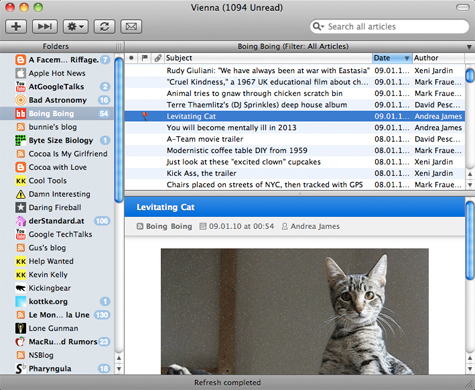Click Boing Boing source link in article header
The image size is (475, 390).
click(169, 226)
